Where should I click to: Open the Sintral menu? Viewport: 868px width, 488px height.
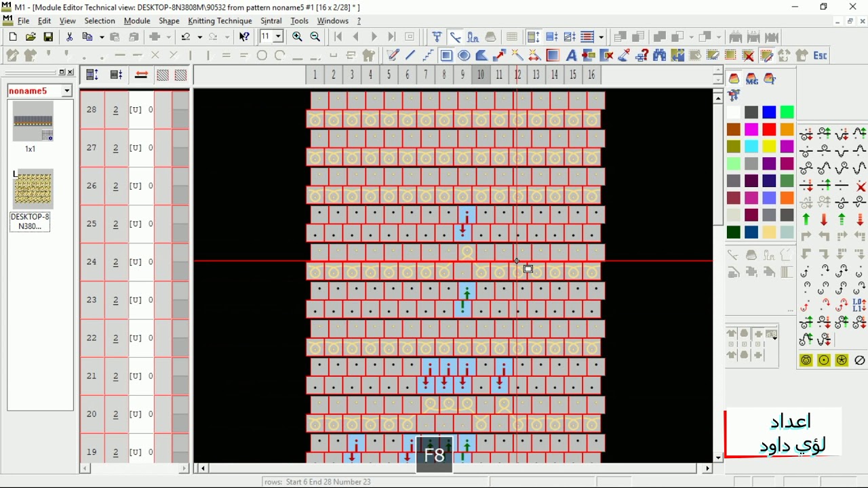[271, 21]
